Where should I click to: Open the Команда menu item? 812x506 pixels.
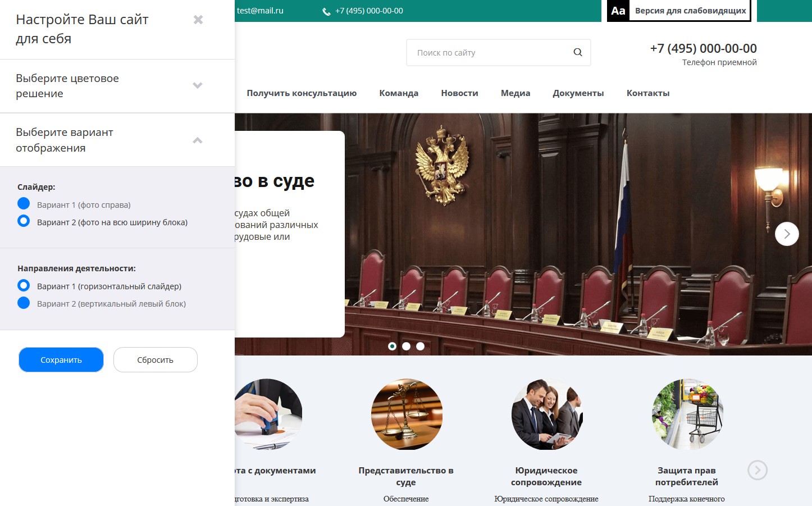399,93
